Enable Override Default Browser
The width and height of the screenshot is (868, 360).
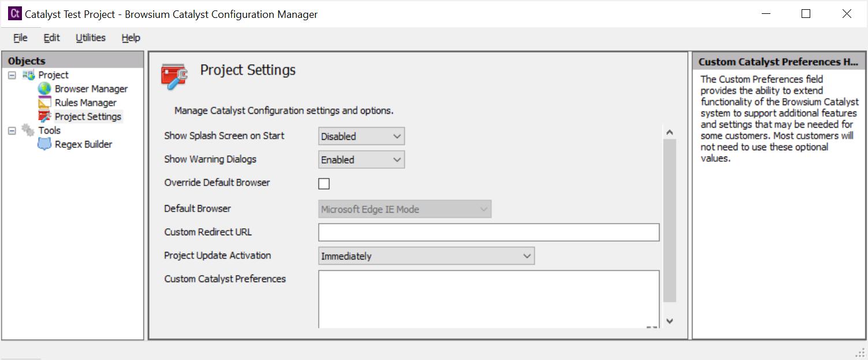(324, 183)
